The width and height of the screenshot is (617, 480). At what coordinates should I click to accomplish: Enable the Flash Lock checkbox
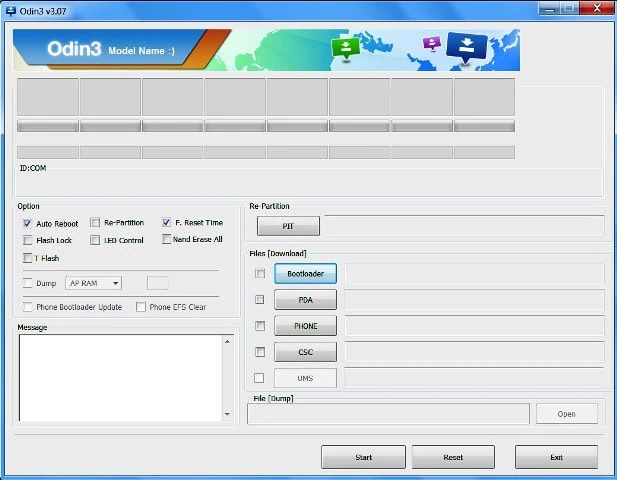click(28, 240)
